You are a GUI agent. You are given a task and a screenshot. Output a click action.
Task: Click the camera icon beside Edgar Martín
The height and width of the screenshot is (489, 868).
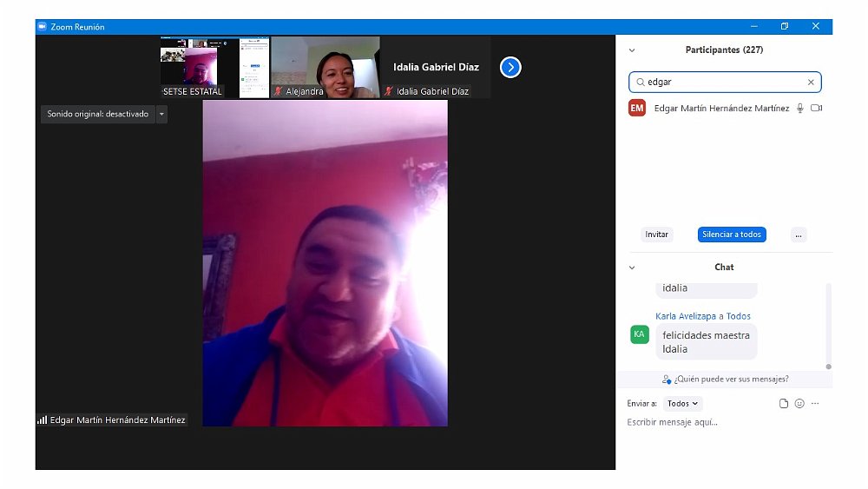tap(816, 109)
